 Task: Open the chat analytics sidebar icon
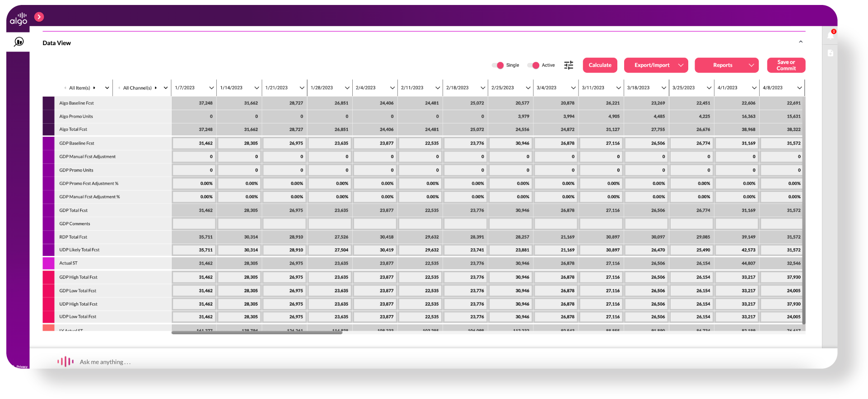[19, 42]
